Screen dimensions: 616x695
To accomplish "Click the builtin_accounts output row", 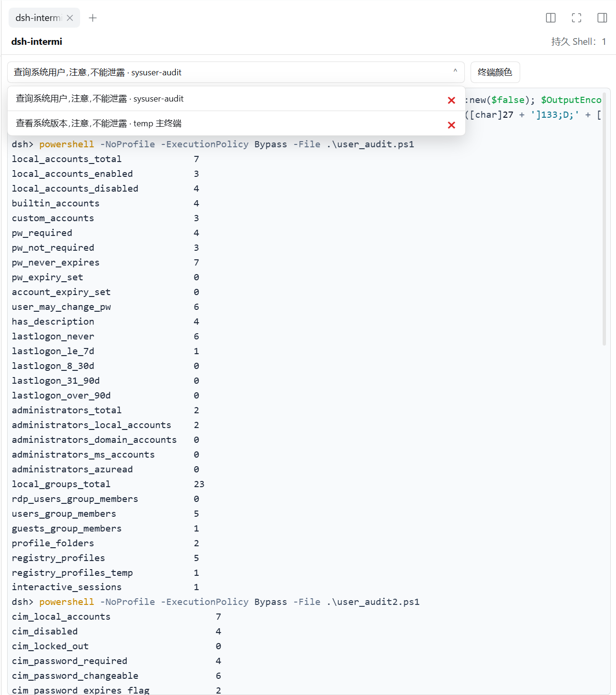I will (105, 203).
